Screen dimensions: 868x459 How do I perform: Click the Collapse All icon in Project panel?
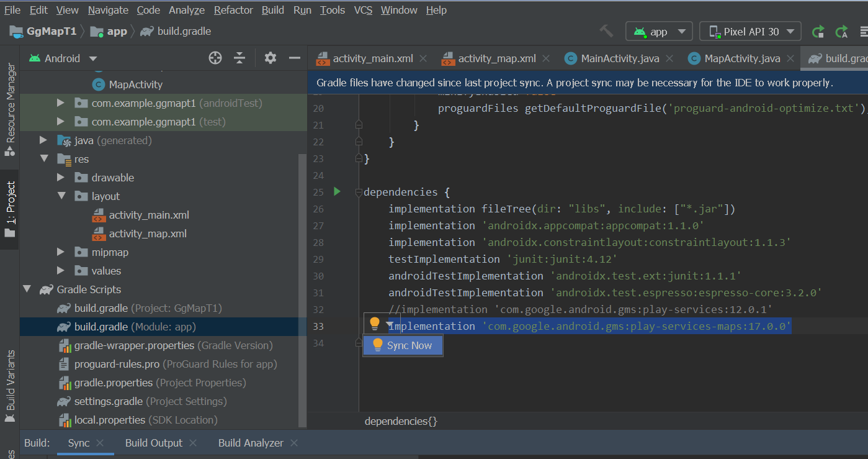click(240, 58)
